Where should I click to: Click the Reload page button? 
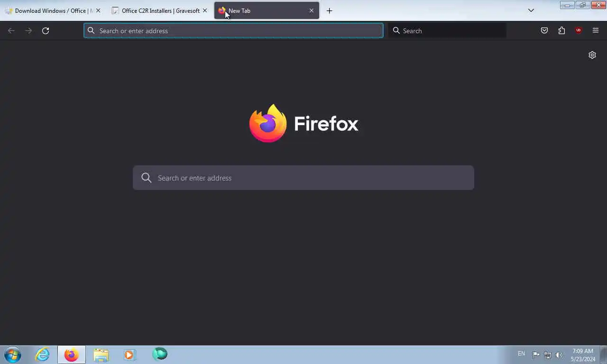point(46,31)
